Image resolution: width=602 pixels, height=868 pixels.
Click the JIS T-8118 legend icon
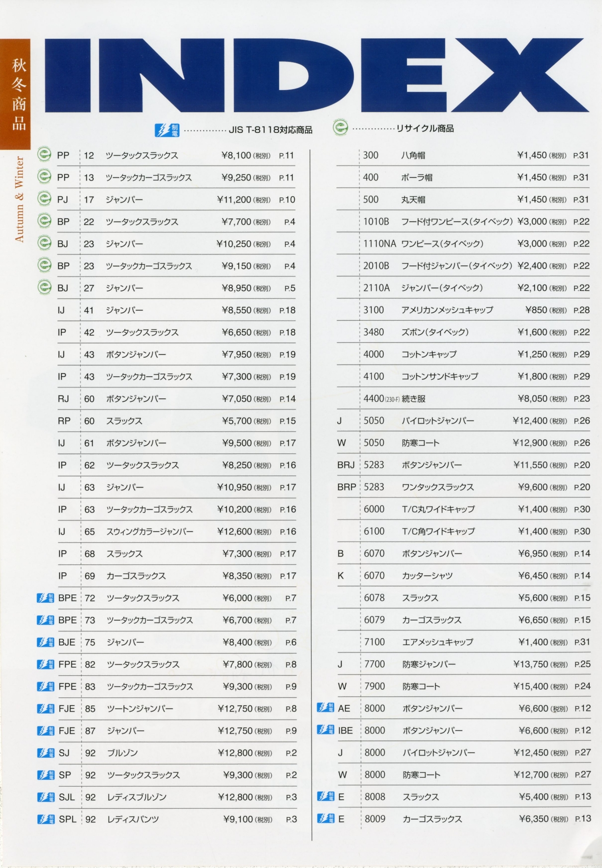point(167,130)
